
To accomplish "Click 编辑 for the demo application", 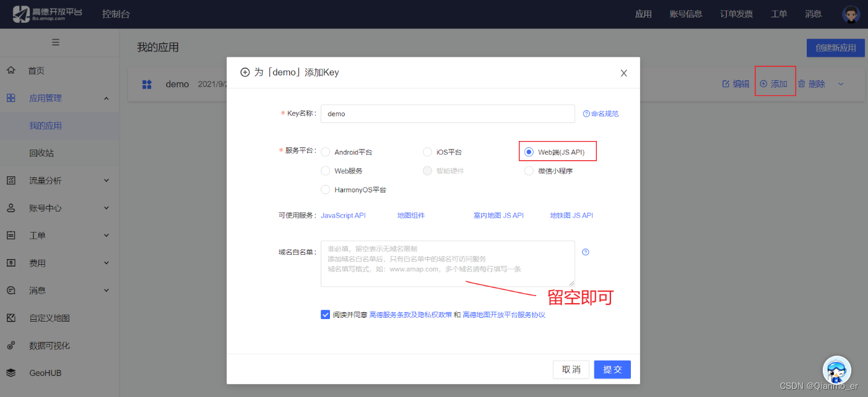I will point(736,84).
